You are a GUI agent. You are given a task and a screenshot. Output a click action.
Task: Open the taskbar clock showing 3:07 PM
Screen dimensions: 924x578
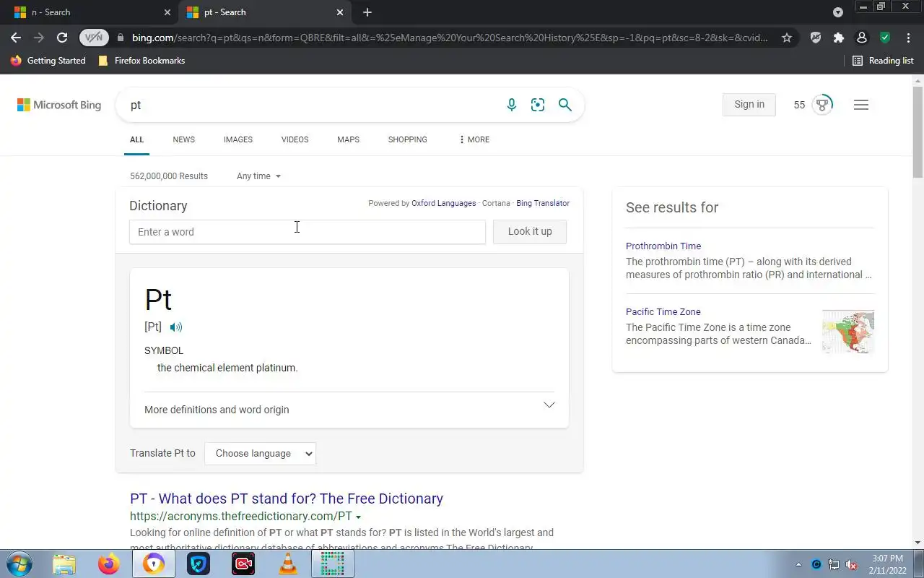[x=888, y=564]
